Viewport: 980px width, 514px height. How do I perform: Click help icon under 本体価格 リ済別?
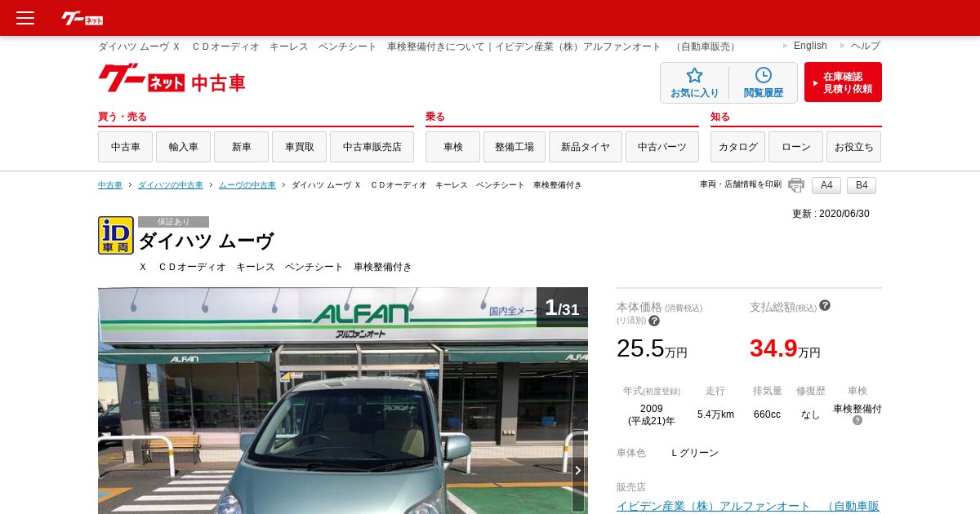click(654, 321)
